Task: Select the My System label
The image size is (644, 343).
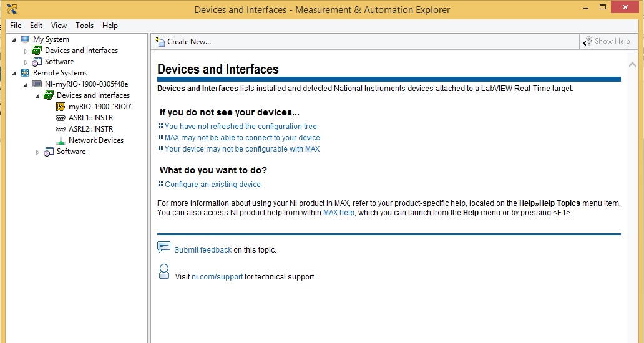Action: pyautogui.click(x=51, y=39)
